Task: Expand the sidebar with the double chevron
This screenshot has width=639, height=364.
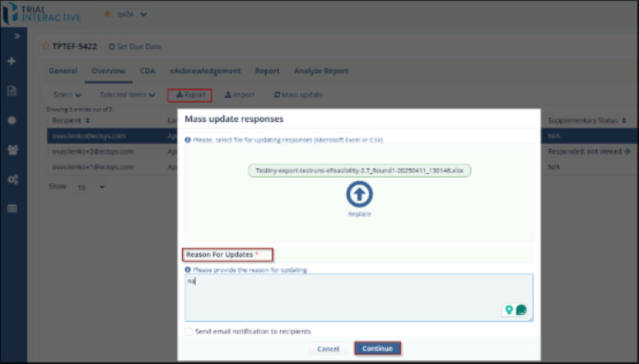Action: [12, 37]
